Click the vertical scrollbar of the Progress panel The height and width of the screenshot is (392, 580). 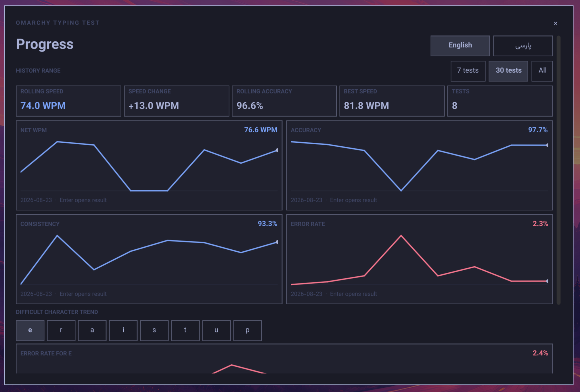(x=558, y=170)
